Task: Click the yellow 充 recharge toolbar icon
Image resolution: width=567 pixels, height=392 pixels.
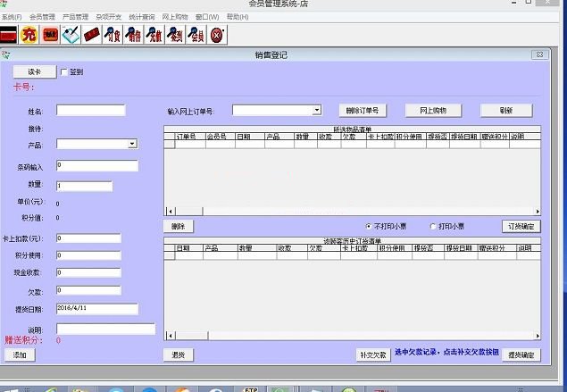Action: coord(29,36)
